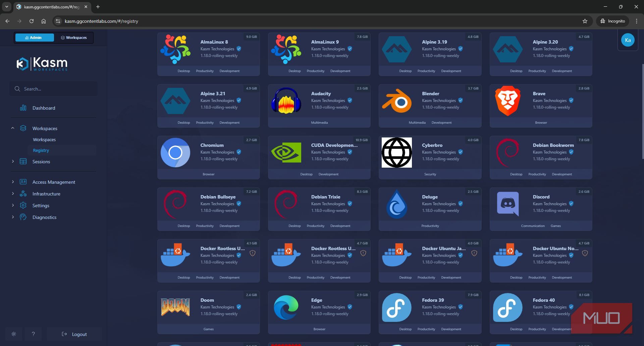644x346 pixels.
Task: Click the Audacity headphones icon
Action: (286, 101)
